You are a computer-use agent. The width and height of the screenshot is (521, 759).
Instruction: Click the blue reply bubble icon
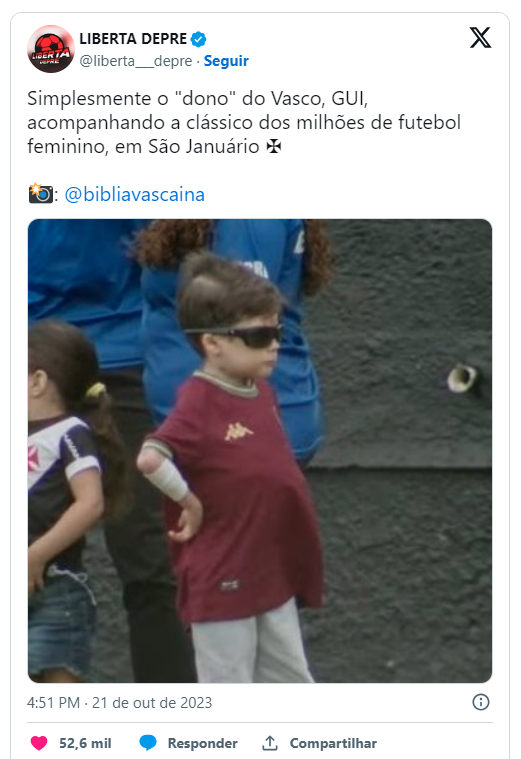point(148,743)
